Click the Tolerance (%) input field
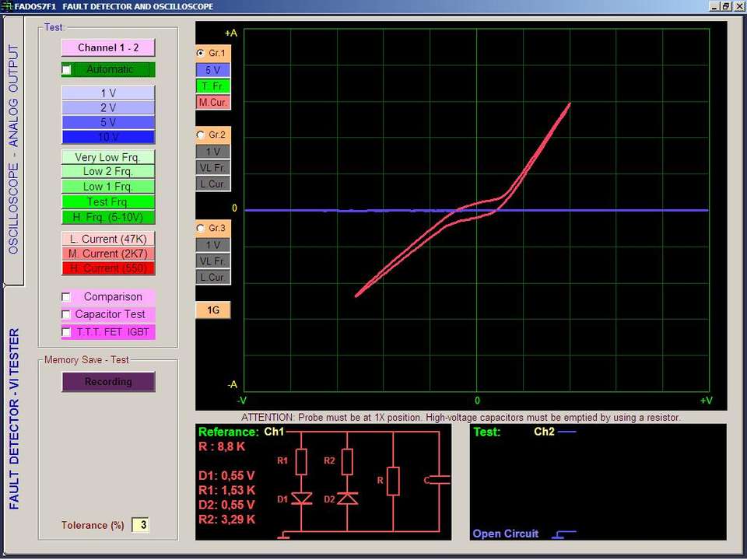The image size is (747, 560). tap(140, 526)
